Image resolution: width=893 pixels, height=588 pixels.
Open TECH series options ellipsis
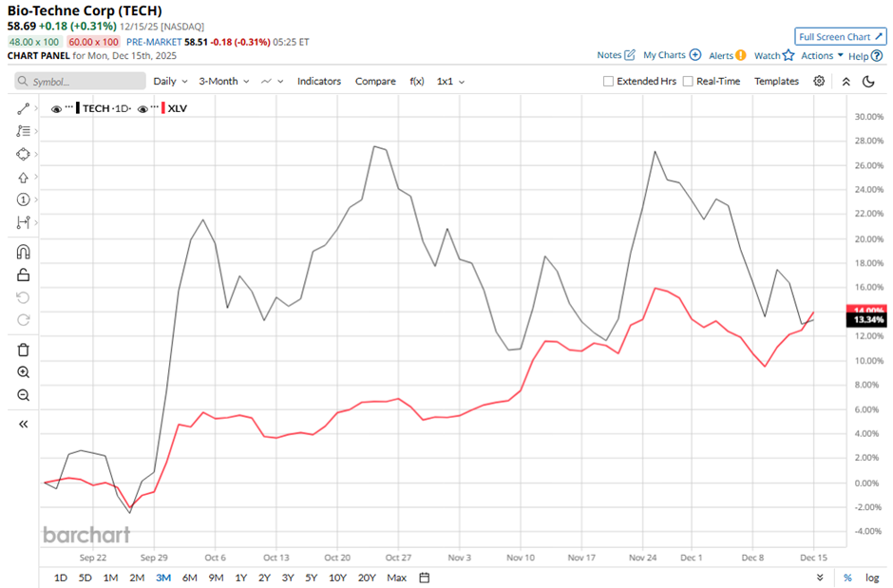[x=69, y=107]
